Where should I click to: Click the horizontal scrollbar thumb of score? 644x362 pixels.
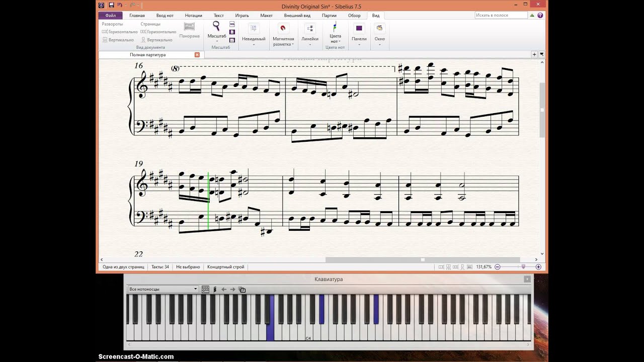pyautogui.click(x=423, y=260)
